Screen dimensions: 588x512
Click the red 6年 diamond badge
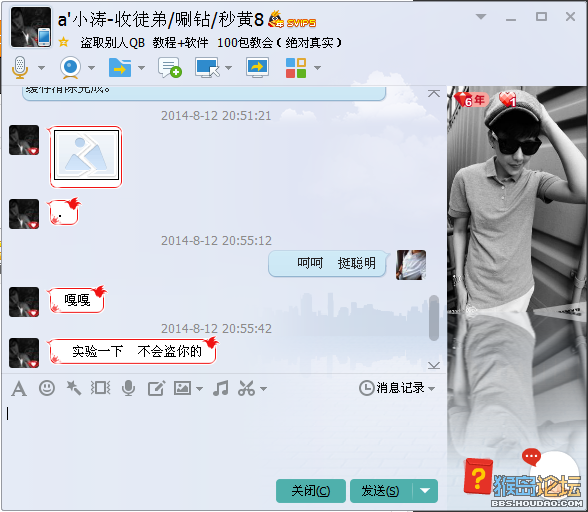[x=471, y=100]
